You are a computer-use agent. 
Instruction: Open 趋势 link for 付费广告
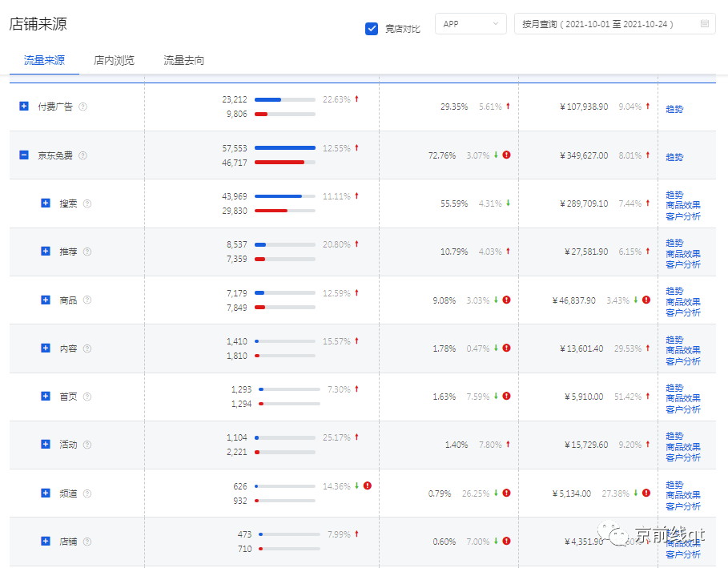(x=674, y=109)
